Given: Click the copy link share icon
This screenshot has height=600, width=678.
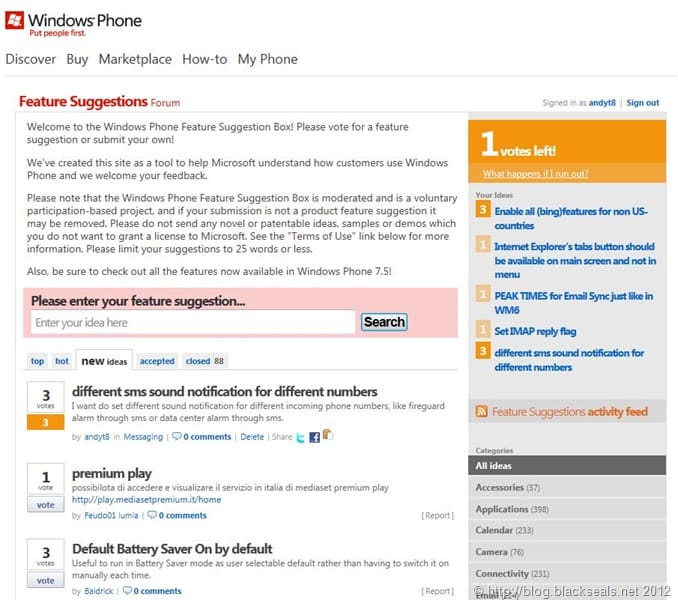Looking at the screenshot, I should (328, 434).
